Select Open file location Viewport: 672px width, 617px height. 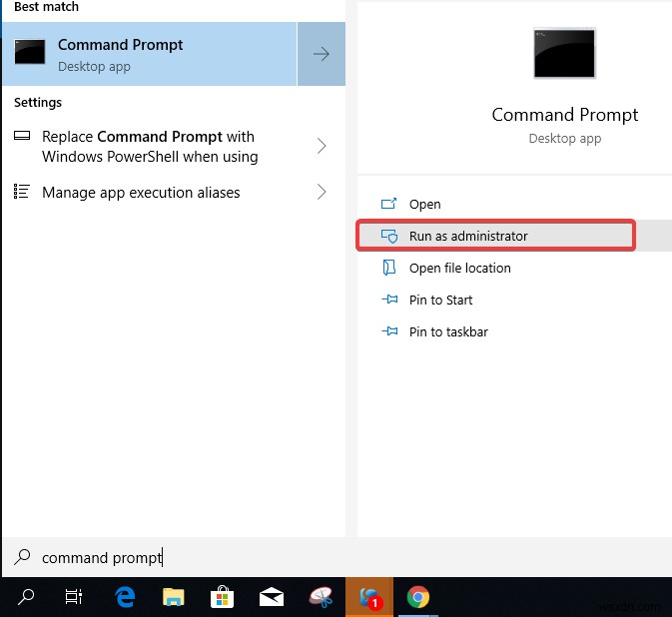click(514, 268)
